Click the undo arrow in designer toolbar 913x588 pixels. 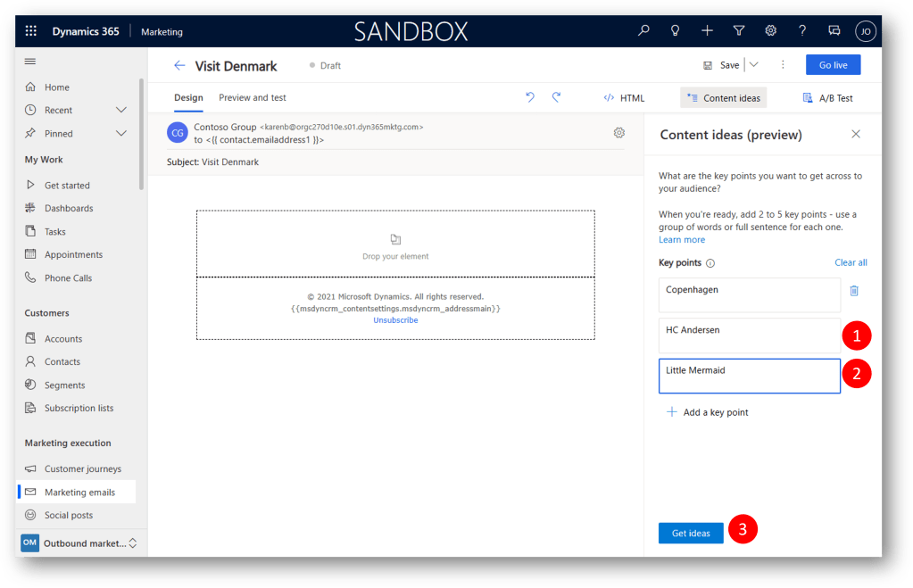tap(530, 97)
